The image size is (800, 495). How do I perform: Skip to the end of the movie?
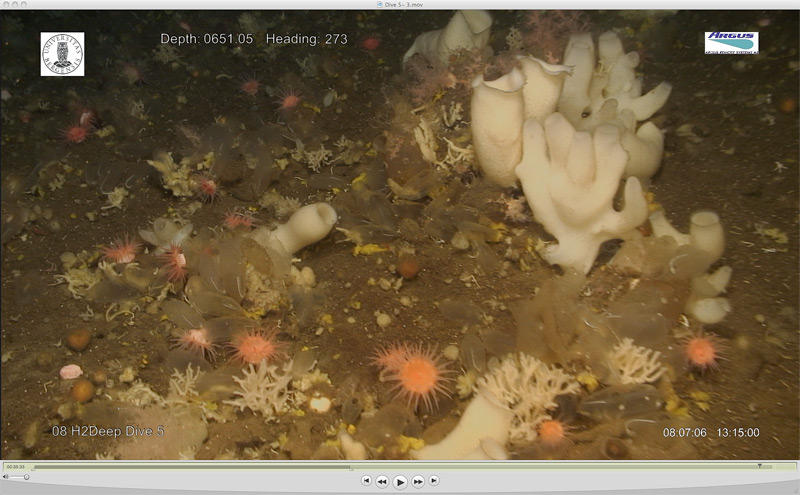434,481
